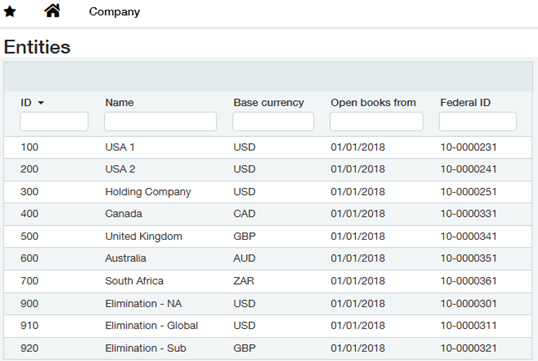Click Federal ID column header

(465, 102)
